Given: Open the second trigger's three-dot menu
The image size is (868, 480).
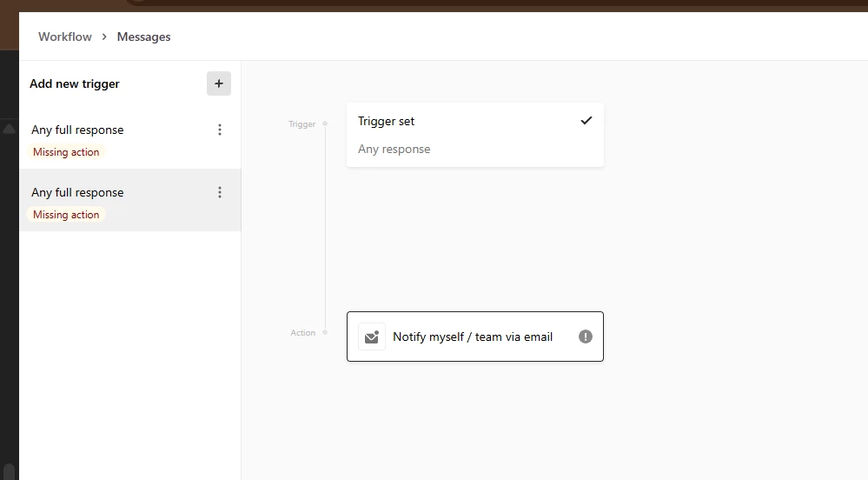Looking at the screenshot, I should [x=220, y=192].
